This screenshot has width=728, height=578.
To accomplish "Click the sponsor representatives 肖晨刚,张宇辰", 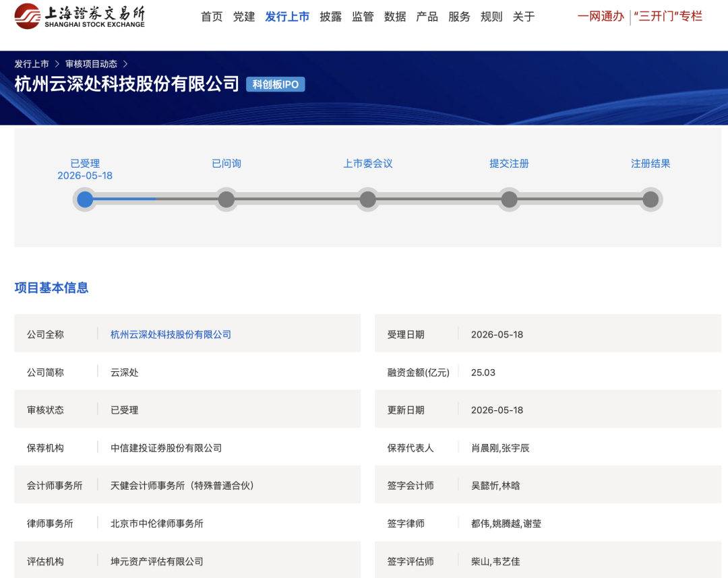I will coord(500,448).
